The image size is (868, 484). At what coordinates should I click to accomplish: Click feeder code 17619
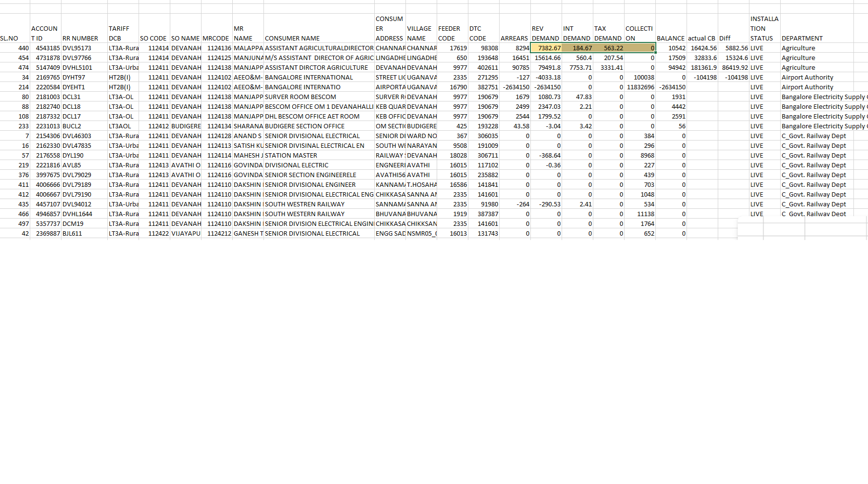coord(452,48)
